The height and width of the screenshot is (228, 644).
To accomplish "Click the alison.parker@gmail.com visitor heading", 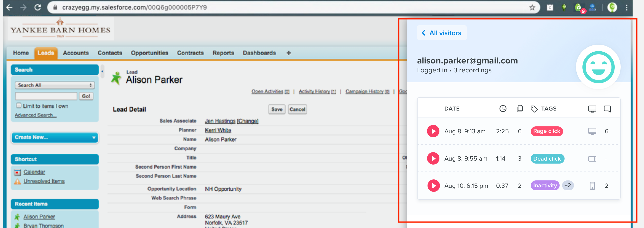I will (467, 61).
